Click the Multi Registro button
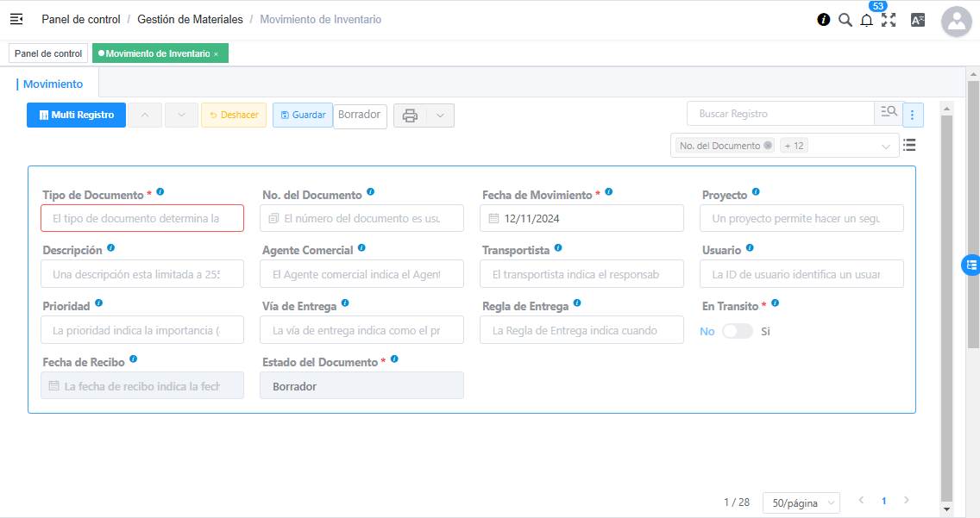The image size is (980, 518). tap(76, 115)
